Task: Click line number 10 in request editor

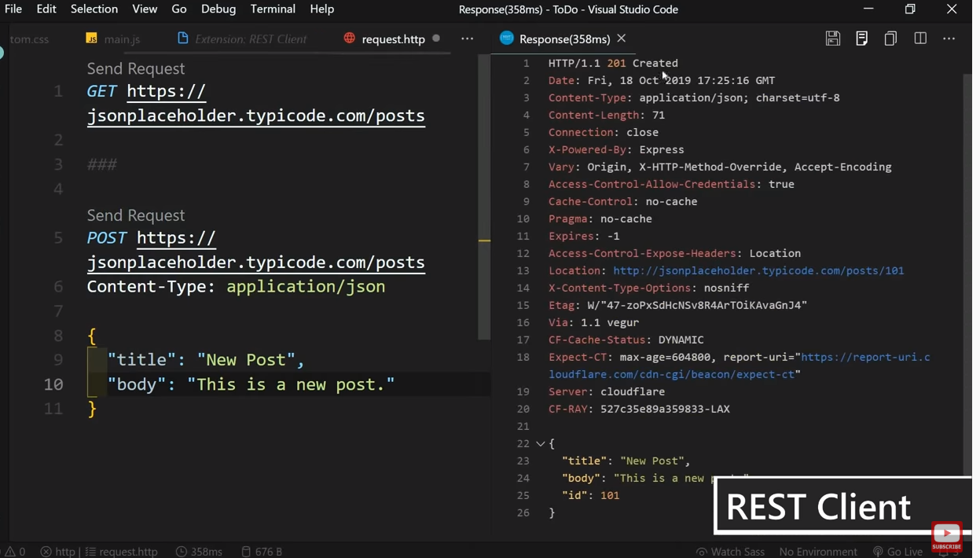Action: coord(53,384)
